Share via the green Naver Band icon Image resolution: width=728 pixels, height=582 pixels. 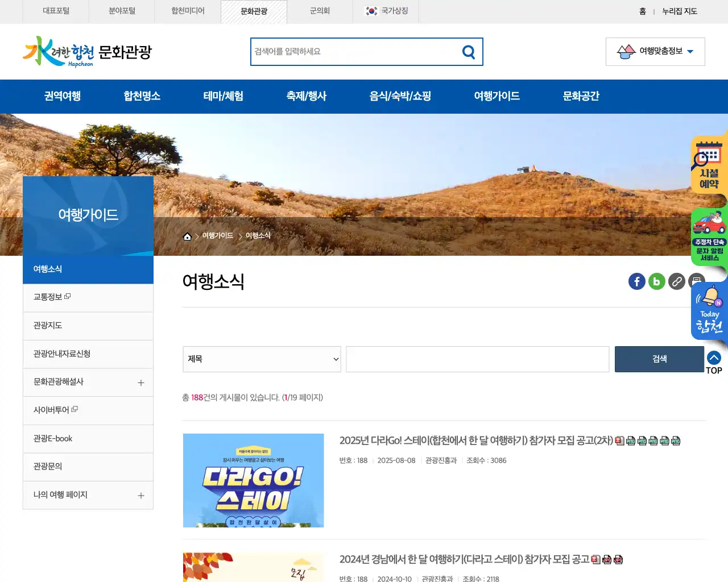point(656,281)
